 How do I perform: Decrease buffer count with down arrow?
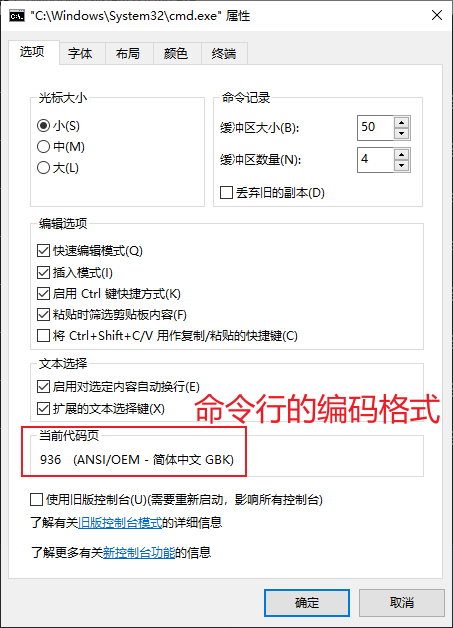point(401,165)
